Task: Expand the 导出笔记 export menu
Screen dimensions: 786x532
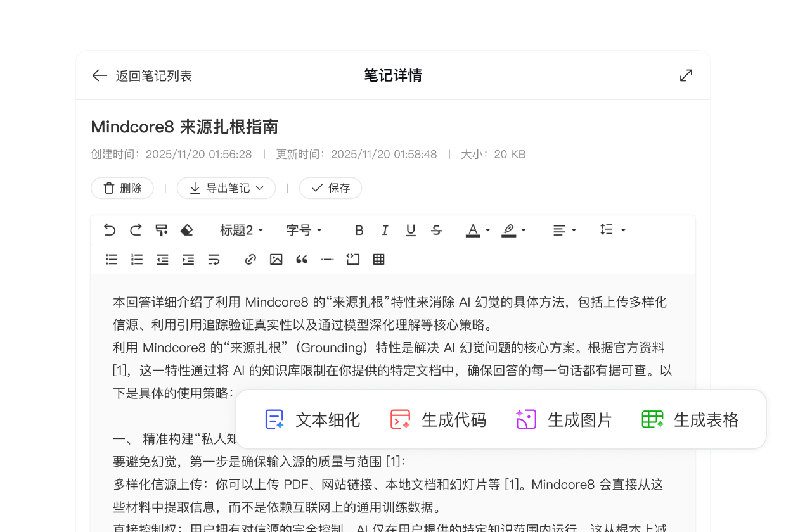Action: pos(226,188)
